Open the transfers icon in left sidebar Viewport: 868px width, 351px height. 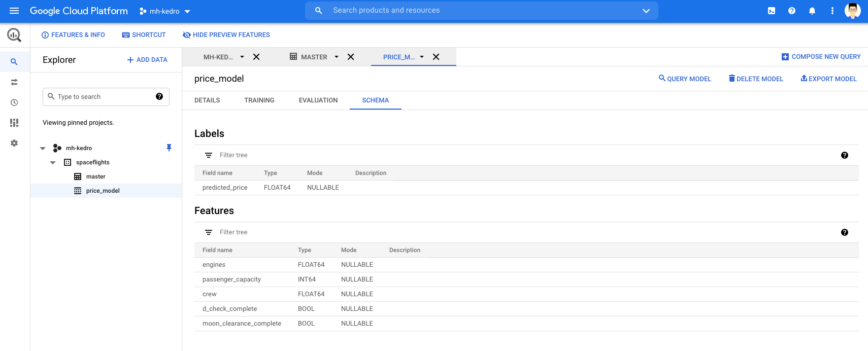click(14, 82)
